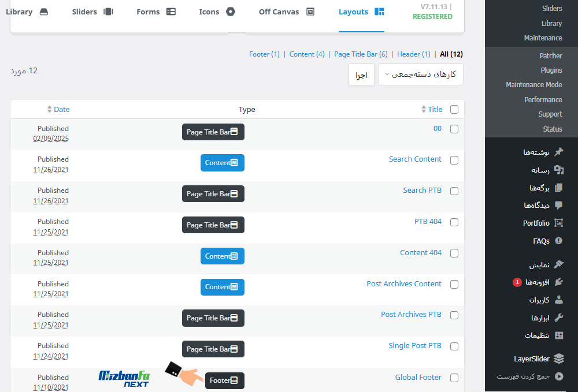Click the REGISTERED status text
Screen dimensions: 578x392
[432, 17]
